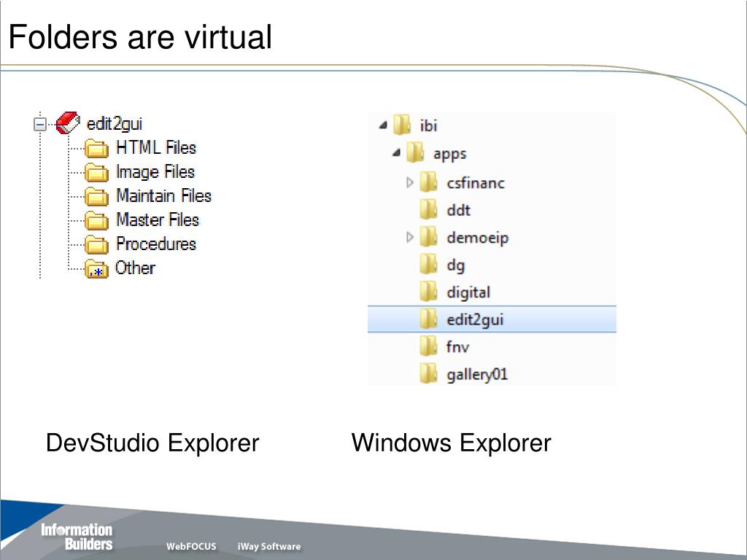Image resolution: width=747 pixels, height=560 pixels.
Task: Click the apps folder icon
Action: (415, 152)
